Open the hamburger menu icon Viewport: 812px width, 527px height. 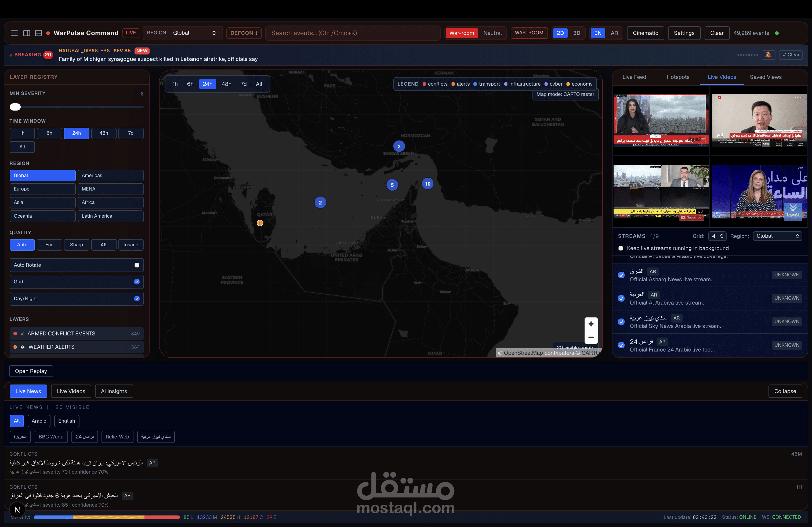[14, 33]
